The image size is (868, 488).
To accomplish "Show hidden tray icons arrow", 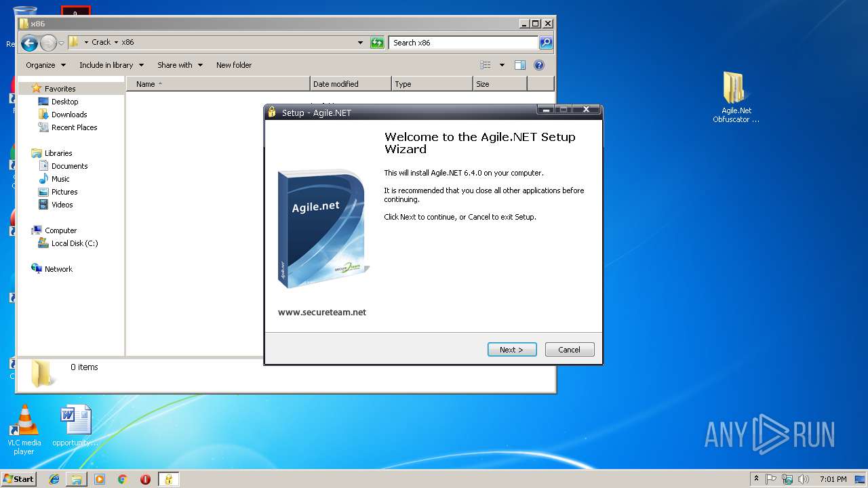I will point(756,479).
